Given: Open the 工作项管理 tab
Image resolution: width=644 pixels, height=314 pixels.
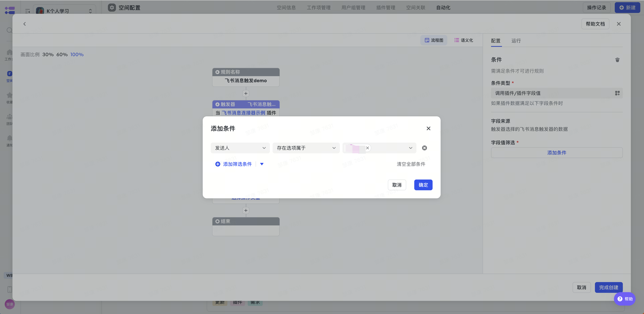Looking at the screenshot, I should (319, 8).
